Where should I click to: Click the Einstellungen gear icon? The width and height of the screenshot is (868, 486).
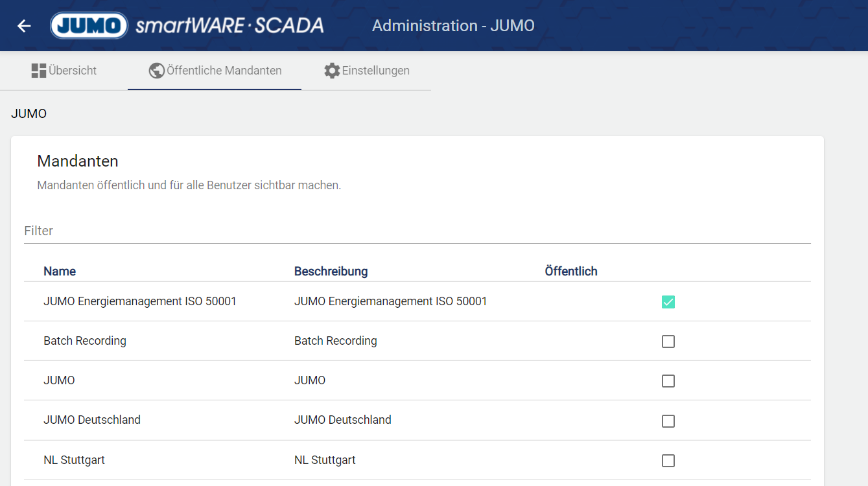332,71
